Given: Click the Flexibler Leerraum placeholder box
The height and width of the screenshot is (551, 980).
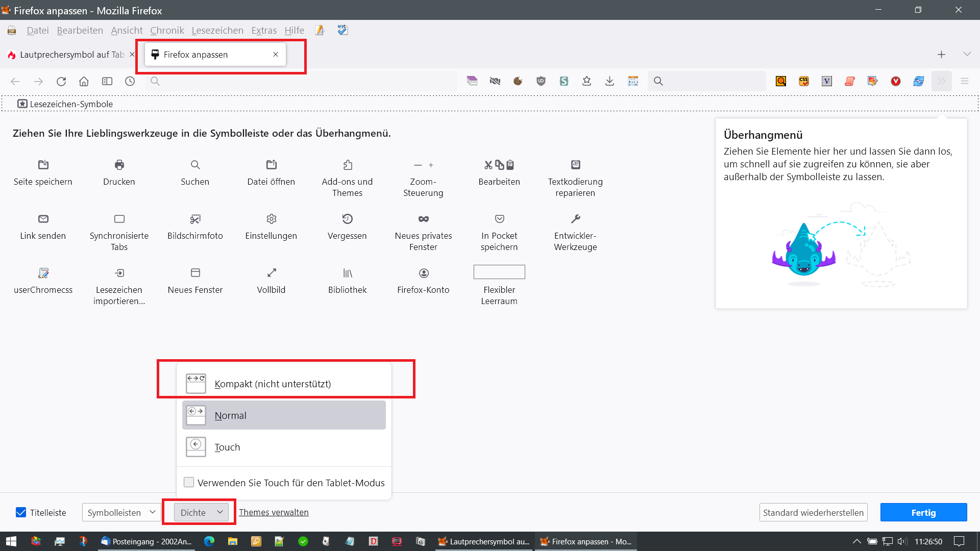Looking at the screenshot, I should point(499,272).
